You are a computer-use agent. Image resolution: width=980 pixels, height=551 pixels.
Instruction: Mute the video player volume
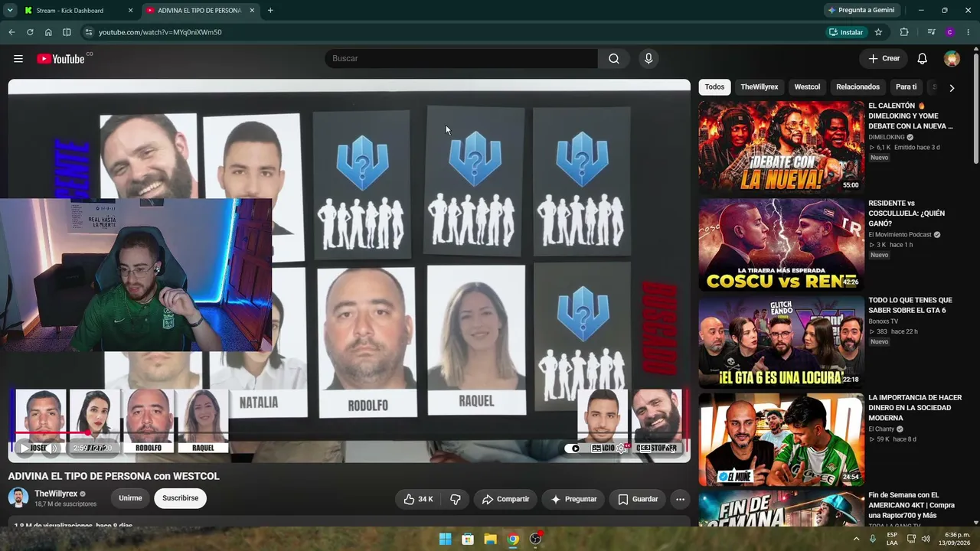click(x=53, y=448)
